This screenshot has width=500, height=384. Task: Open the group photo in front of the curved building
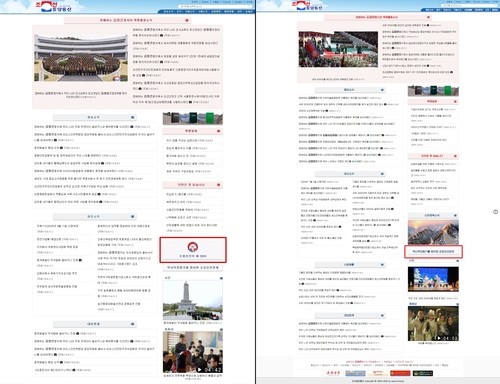point(81,58)
